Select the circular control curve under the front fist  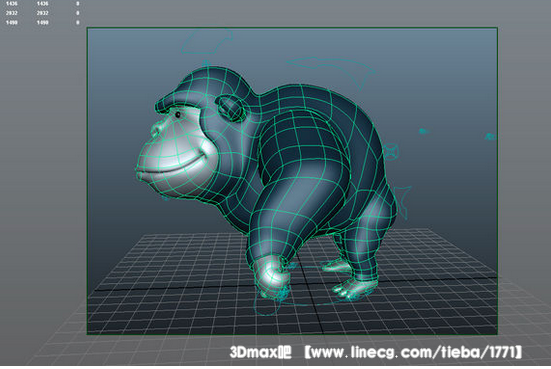point(267,304)
